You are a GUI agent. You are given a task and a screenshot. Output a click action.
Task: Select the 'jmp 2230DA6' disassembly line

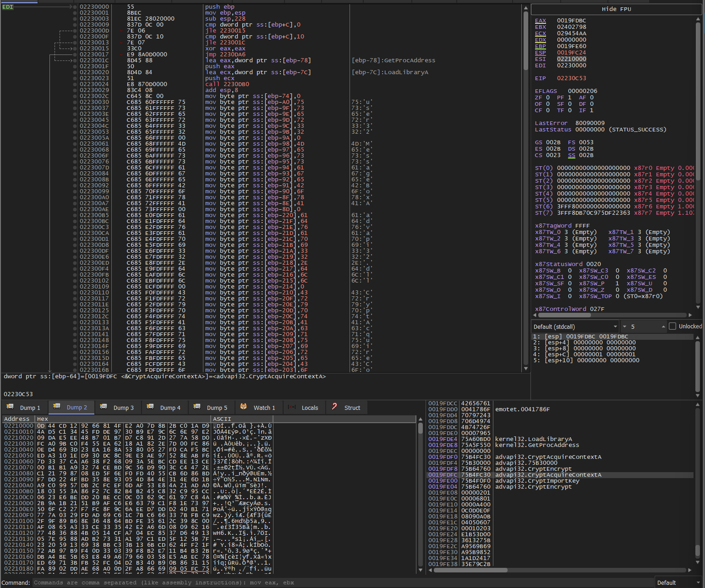point(225,54)
